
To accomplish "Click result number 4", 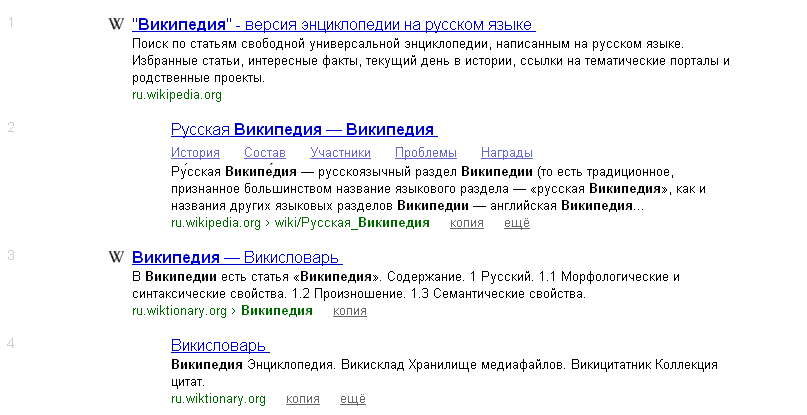I will 11,343.
